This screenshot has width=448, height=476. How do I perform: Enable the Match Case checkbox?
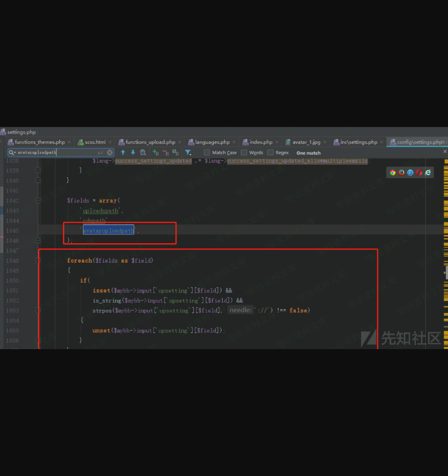click(x=207, y=152)
